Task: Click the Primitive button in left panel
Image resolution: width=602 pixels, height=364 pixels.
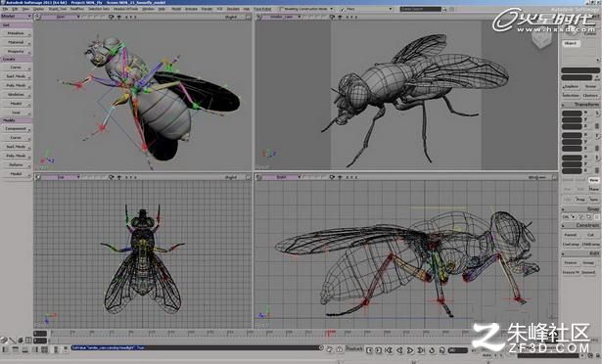Action: (16, 33)
